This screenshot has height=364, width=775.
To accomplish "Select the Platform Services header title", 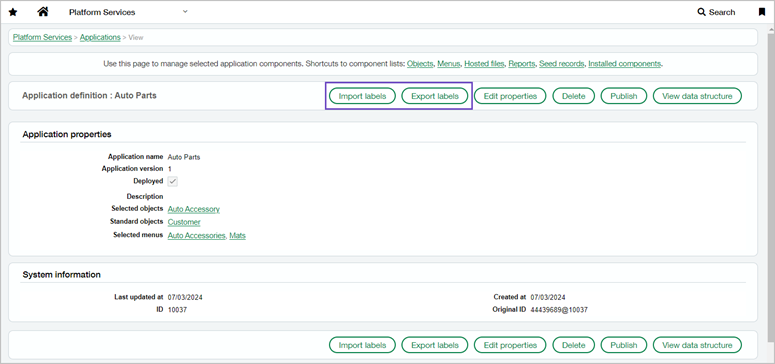I will click(x=102, y=12).
